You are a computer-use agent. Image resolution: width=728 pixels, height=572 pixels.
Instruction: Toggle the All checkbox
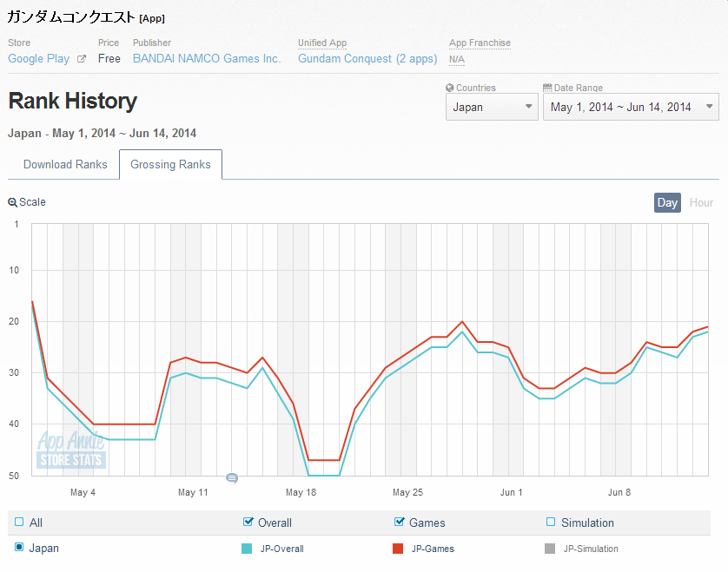click(19, 523)
